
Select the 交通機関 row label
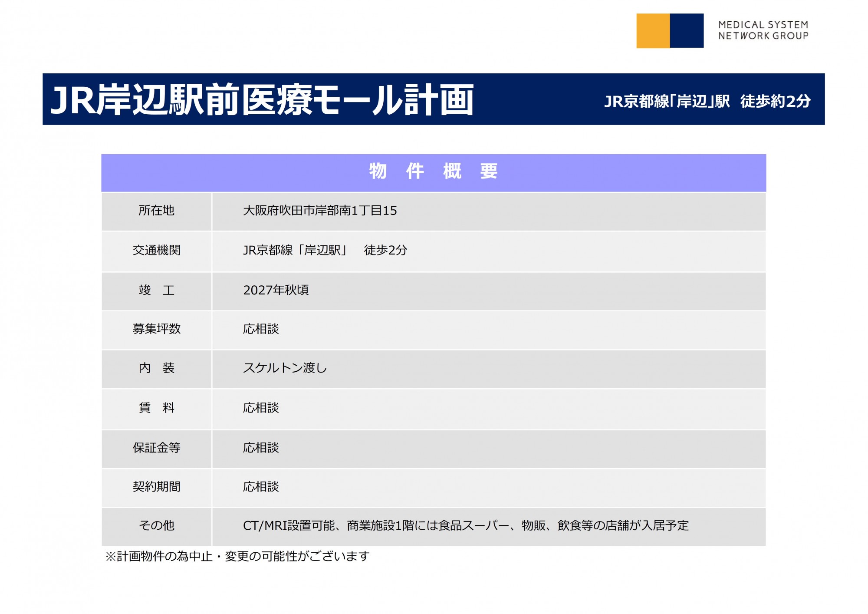(156, 250)
